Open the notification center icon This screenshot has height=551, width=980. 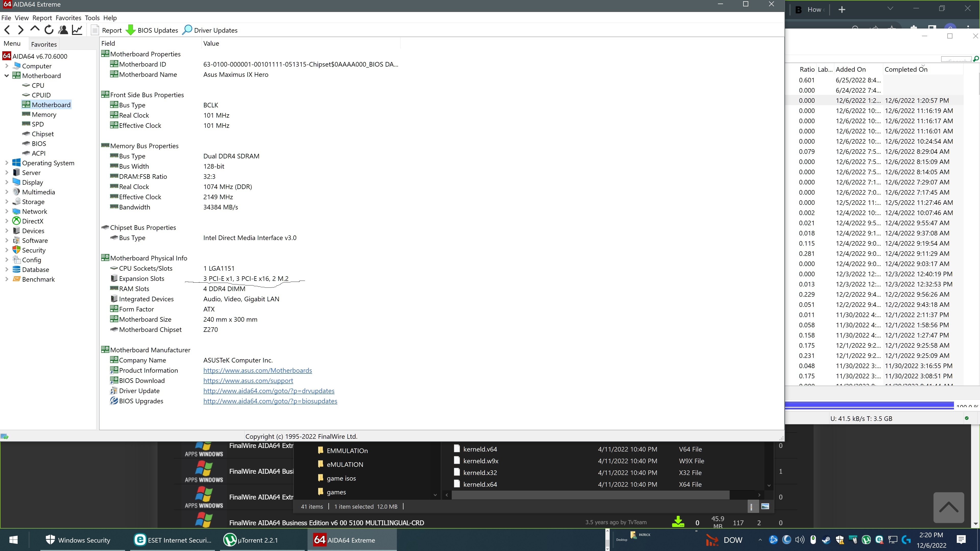pyautogui.click(x=961, y=540)
